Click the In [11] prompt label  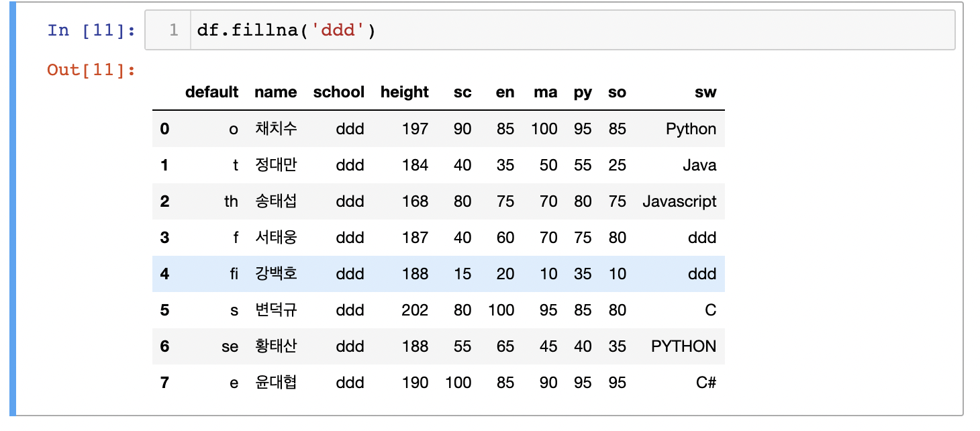(x=91, y=30)
